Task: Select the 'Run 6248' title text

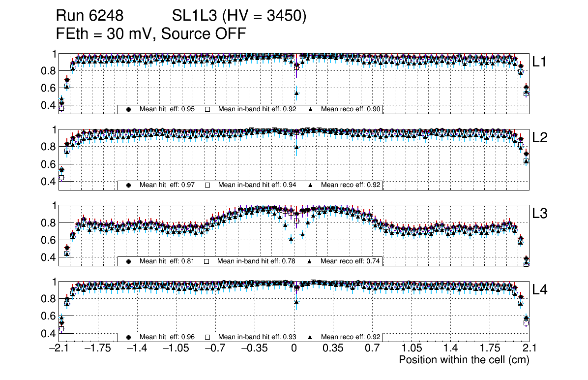Action: pyautogui.click(x=89, y=17)
